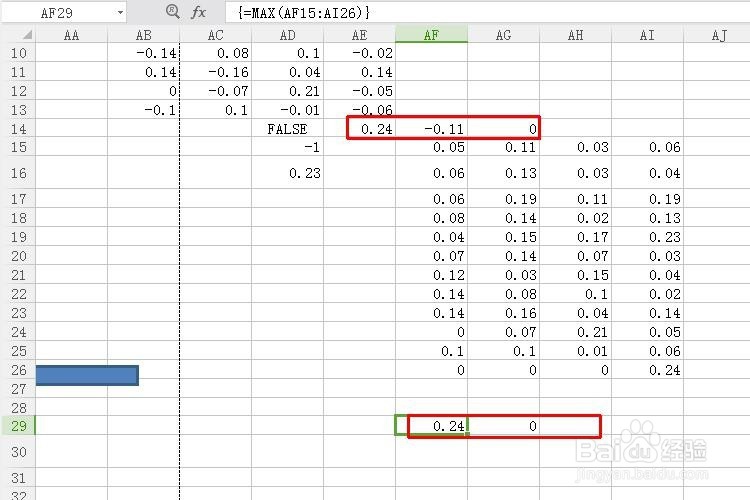750x500 pixels.
Task: Click cell AE11 with value 0.14
Action: click(x=359, y=72)
